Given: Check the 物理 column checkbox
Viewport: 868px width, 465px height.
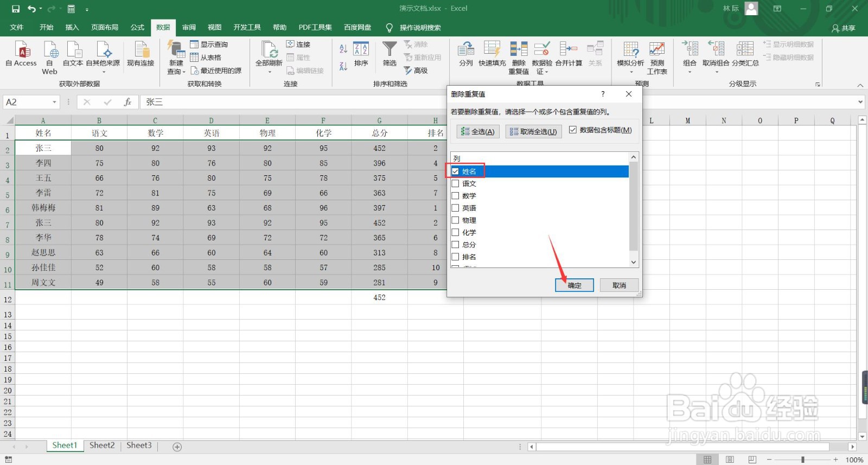Looking at the screenshot, I should [455, 220].
